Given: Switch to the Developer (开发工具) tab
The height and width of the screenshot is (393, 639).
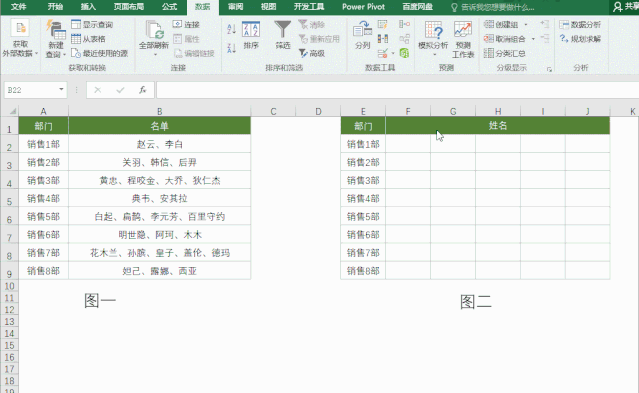Looking at the screenshot, I should (x=309, y=7).
